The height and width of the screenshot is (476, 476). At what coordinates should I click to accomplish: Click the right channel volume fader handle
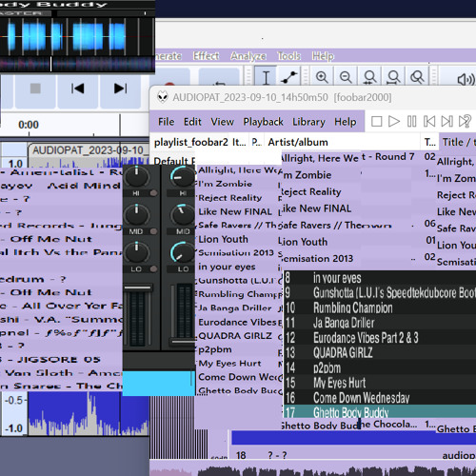pos(183,342)
